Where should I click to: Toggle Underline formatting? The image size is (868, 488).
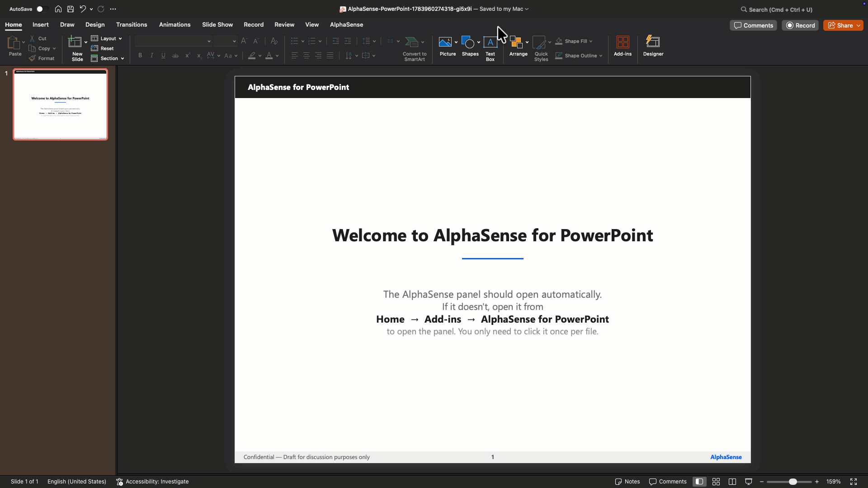(163, 56)
